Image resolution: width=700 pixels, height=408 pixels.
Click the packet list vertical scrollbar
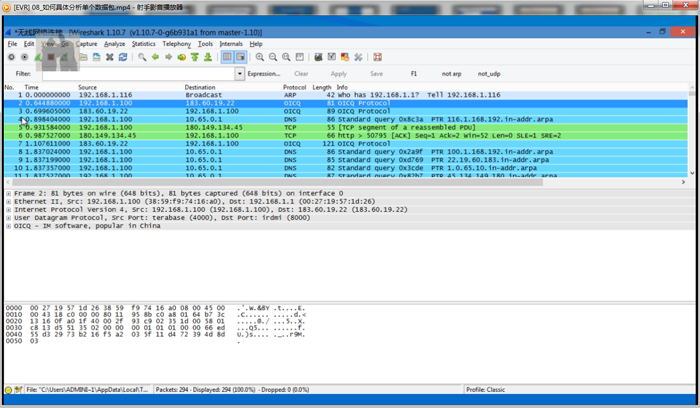692,94
